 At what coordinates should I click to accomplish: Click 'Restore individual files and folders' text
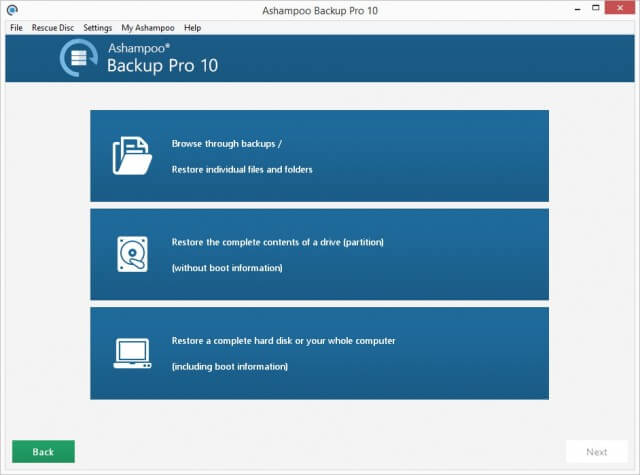242,169
